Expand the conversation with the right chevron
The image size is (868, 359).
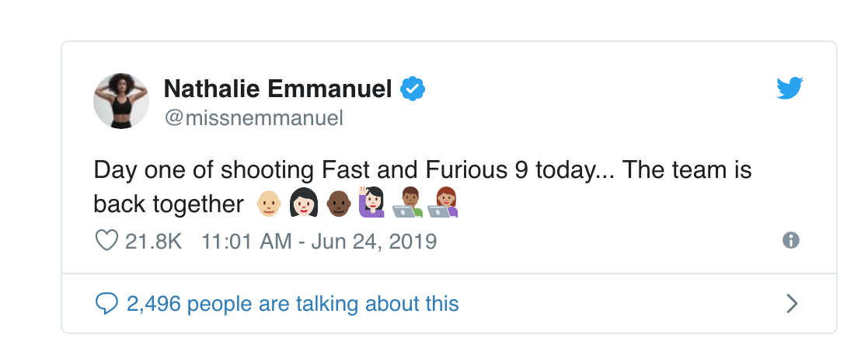pyautogui.click(x=792, y=303)
